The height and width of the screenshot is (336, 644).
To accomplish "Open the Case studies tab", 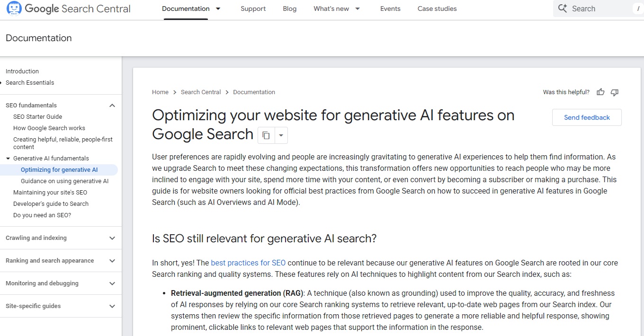I will 437,9.
